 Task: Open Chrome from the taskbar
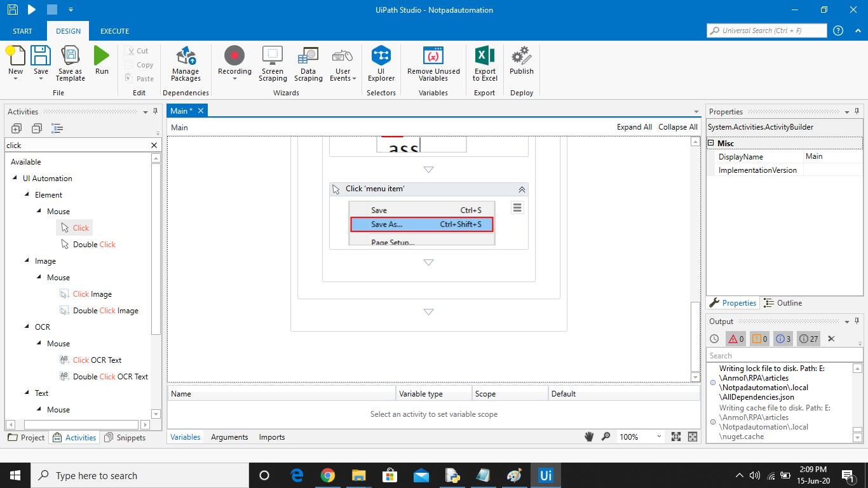(328, 475)
